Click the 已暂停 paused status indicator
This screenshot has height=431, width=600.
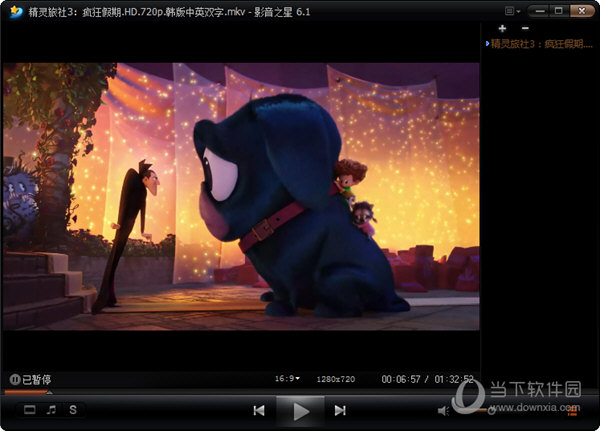pos(30,379)
